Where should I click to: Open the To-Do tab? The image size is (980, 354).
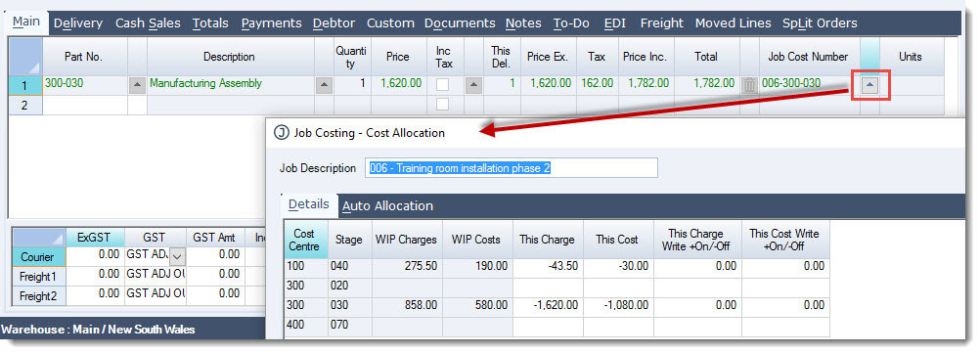(x=571, y=23)
